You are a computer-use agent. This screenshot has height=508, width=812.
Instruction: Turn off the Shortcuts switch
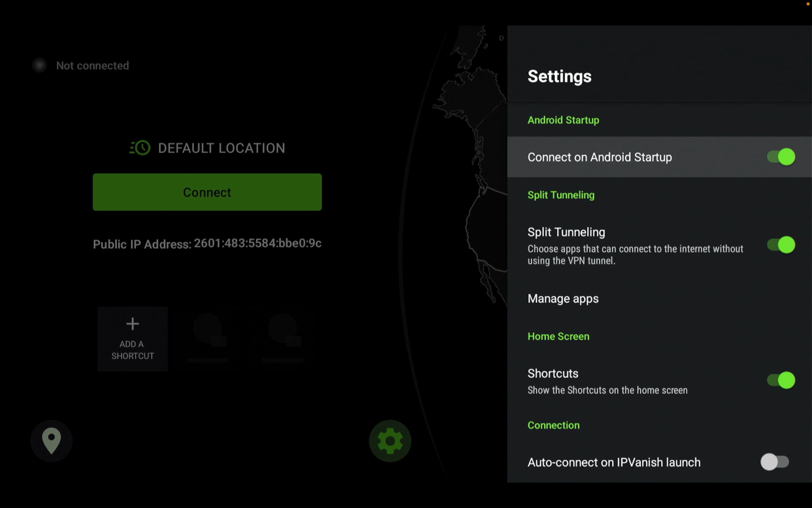coord(781,380)
